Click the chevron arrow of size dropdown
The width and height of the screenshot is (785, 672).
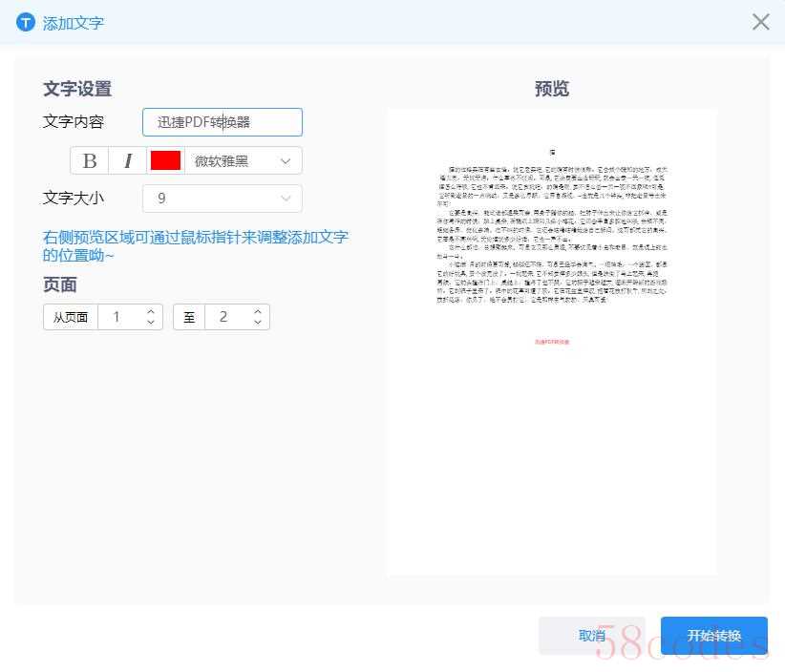coord(286,199)
